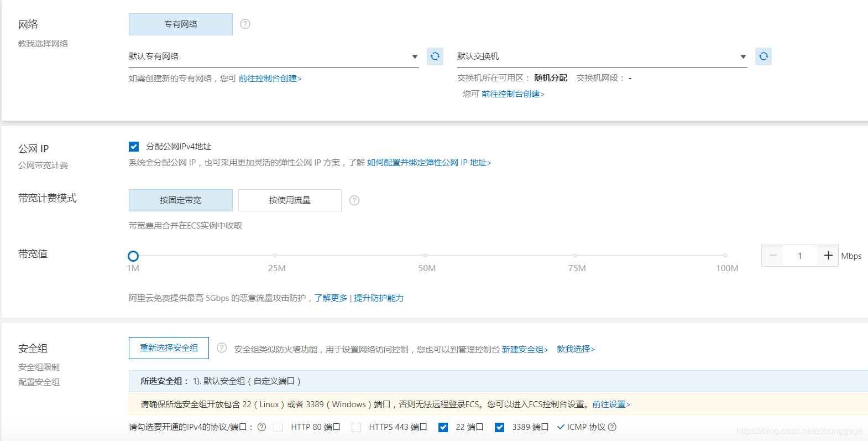868x441 pixels.
Task: Open help icon after ICMP 协议
Action: click(x=612, y=427)
